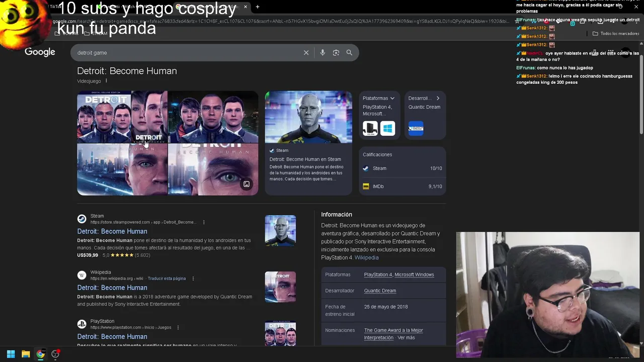This screenshot has width=644, height=362.
Task: Click the browser address bar
Action: [282, 21]
